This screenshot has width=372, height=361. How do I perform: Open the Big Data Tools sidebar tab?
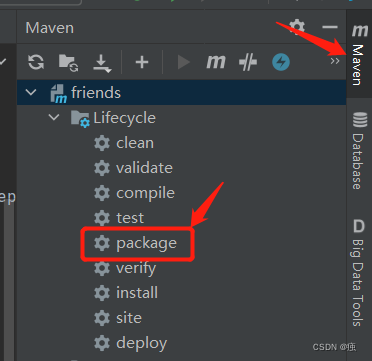(x=359, y=273)
